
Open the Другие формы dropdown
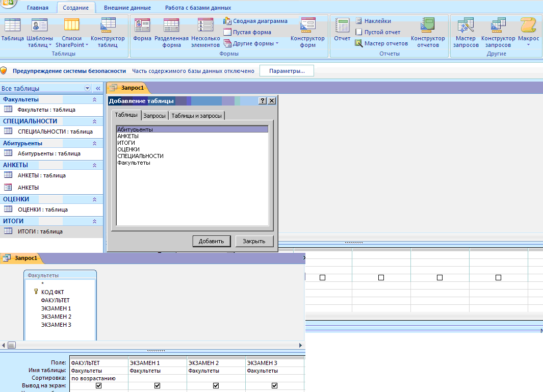click(251, 43)
